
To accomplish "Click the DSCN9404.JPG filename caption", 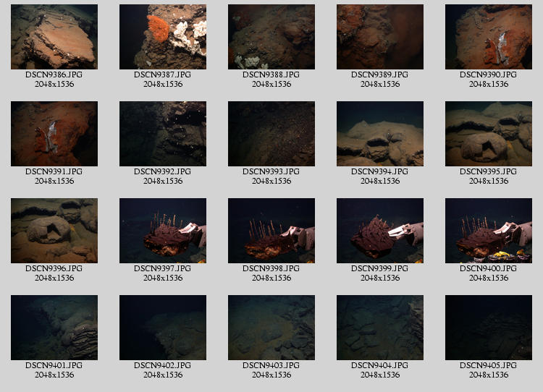I will [380, 365].
